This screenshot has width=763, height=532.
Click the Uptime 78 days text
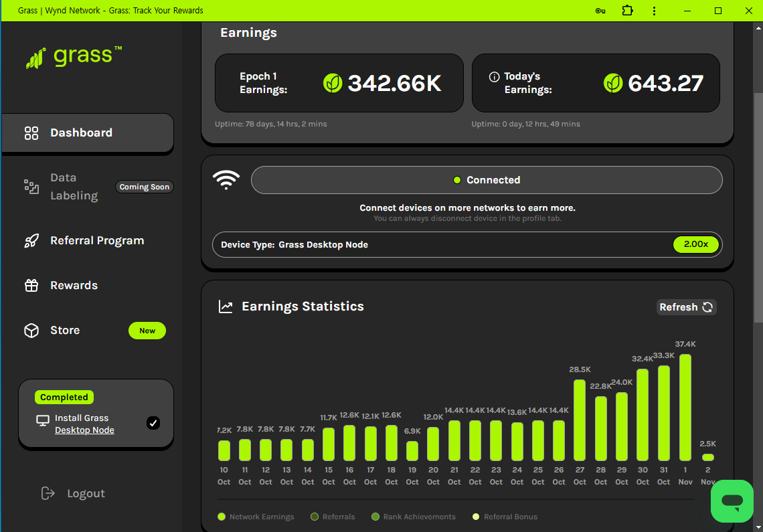click(271, 124)
